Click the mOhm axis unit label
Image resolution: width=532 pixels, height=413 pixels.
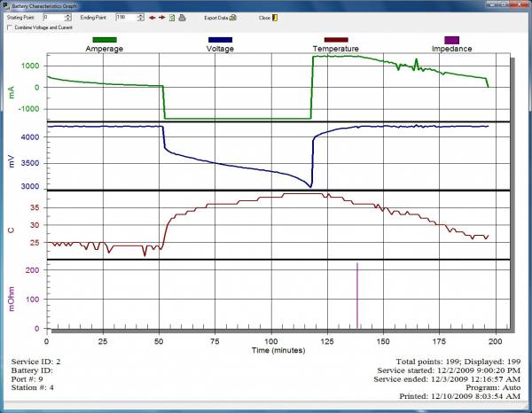(12, 299)
